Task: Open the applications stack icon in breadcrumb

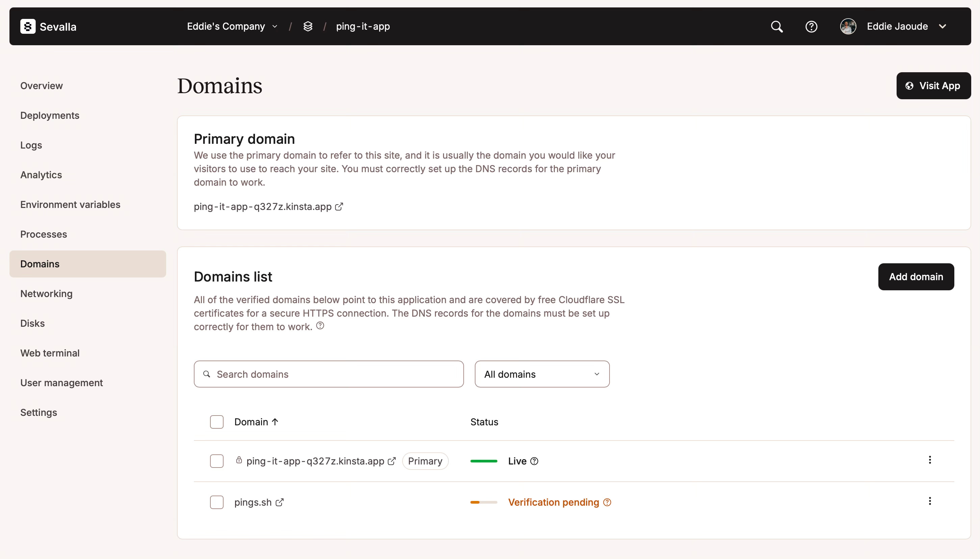Action: click(x=308, y=26)
